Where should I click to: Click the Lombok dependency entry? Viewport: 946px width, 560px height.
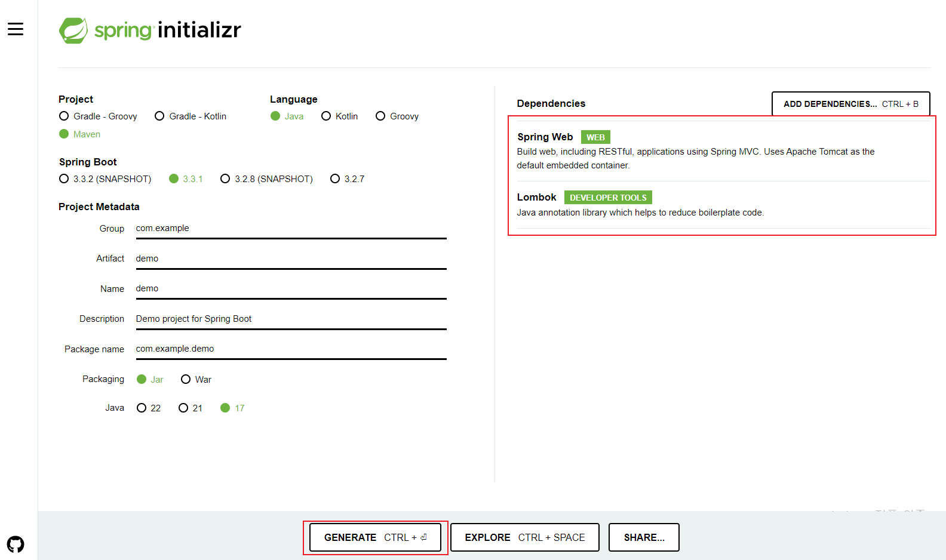723,205
